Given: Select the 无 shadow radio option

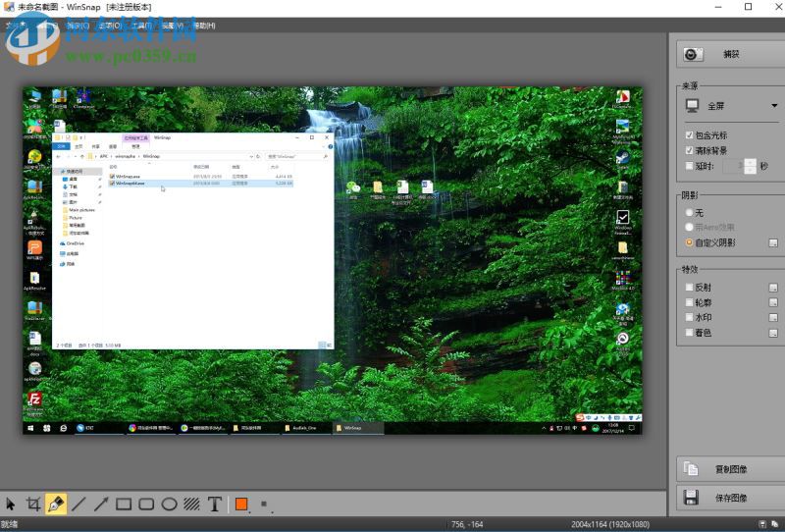Looking at the screenshot, I should [690, 212].
